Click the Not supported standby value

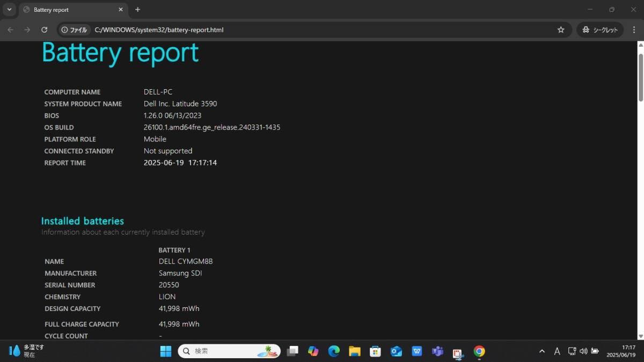click(x=168, y=151)
